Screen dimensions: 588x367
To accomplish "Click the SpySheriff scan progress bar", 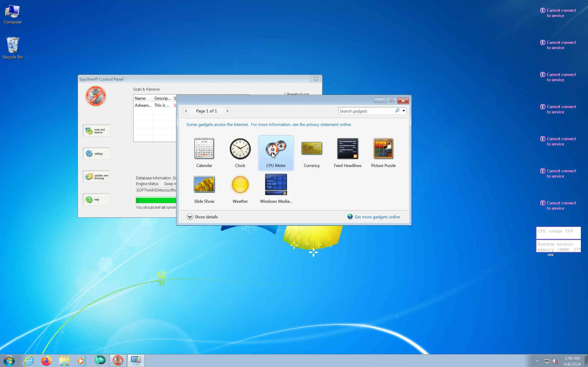I will click(156, 200).
